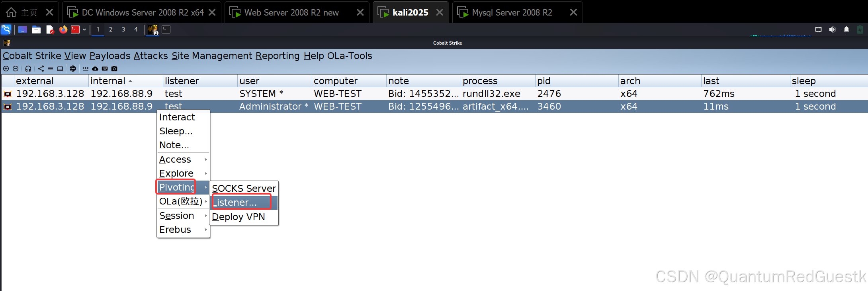The height and width of the screenshot is (291, 868).
Task: Switch to DC Windows Server 2008 R2 x64 tab
Action: 141,12
